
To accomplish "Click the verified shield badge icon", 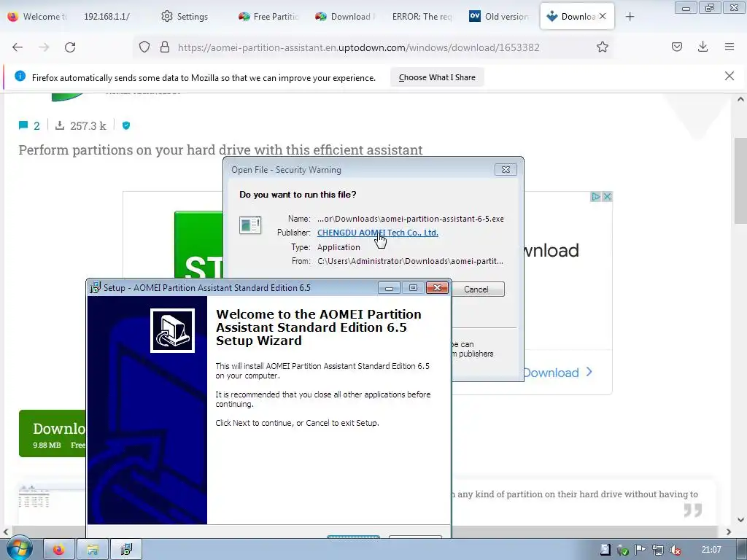I will point(126,125).
